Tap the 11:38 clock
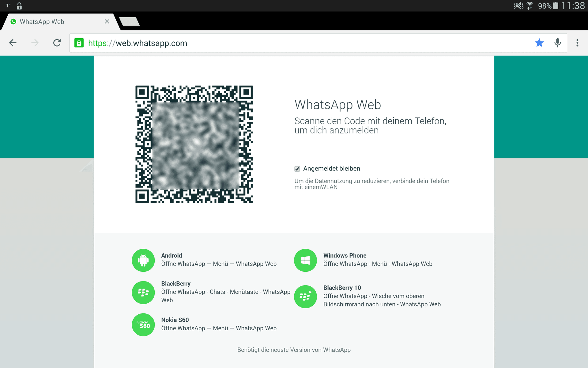Viewport: 588px width, 368px height. click(x=573, y=6)
